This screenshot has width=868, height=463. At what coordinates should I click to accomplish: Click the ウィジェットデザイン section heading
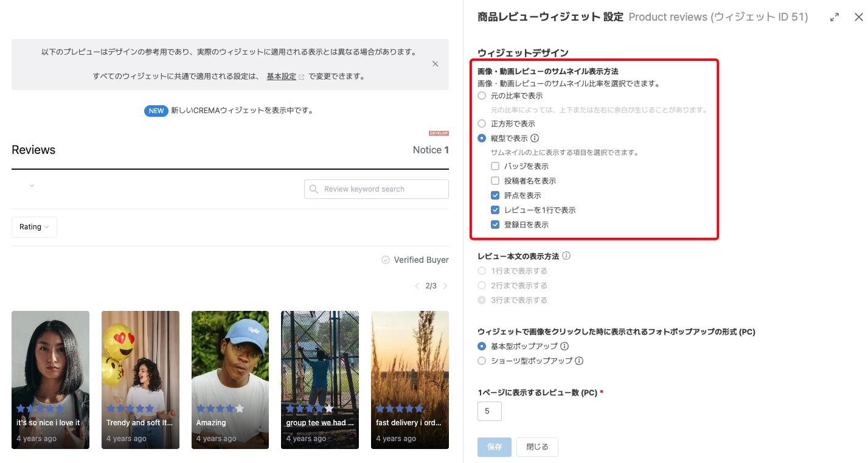[x=523, y=53]
